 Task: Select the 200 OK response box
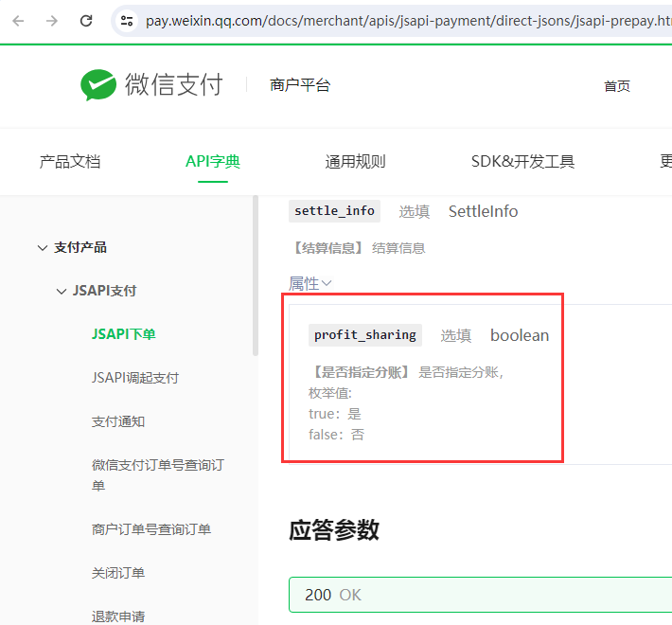tap(481, 595)
